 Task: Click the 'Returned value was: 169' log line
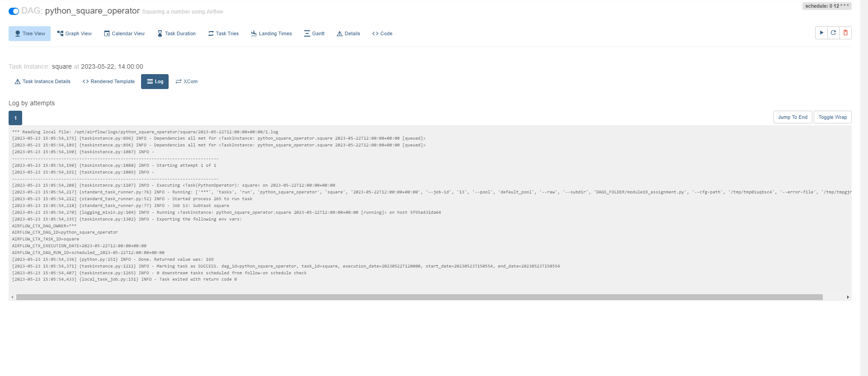click(x=113, y=260)
